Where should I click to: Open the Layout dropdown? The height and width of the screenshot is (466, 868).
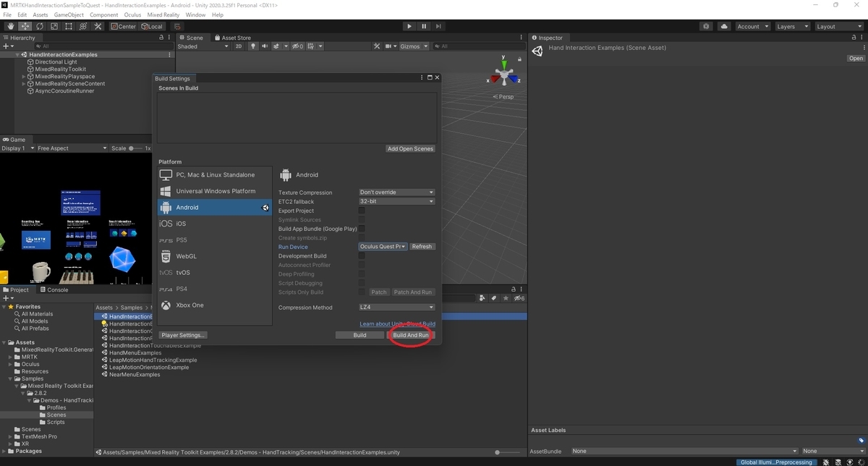[x=838, y=26]
